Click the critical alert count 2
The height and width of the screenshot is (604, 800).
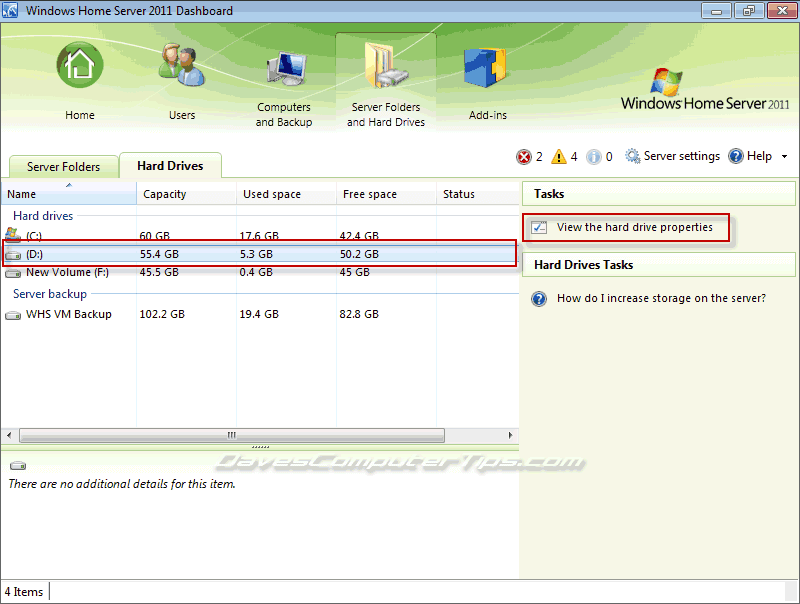539,157
